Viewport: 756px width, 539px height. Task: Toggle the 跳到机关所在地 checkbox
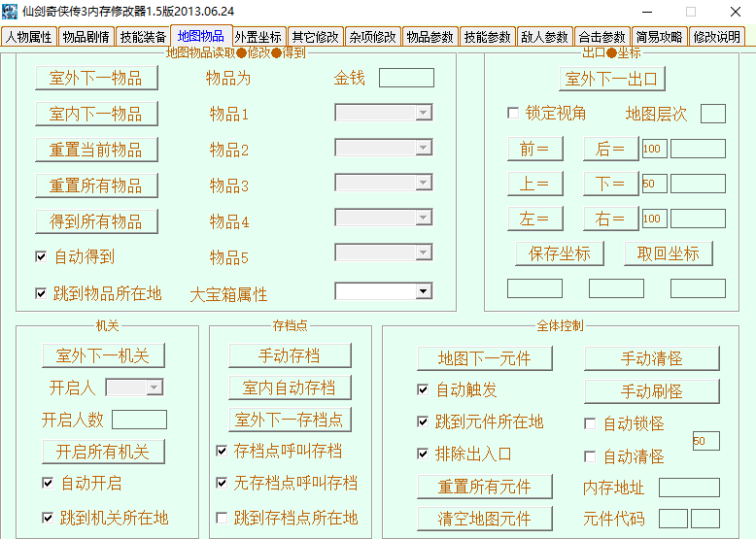48,518
